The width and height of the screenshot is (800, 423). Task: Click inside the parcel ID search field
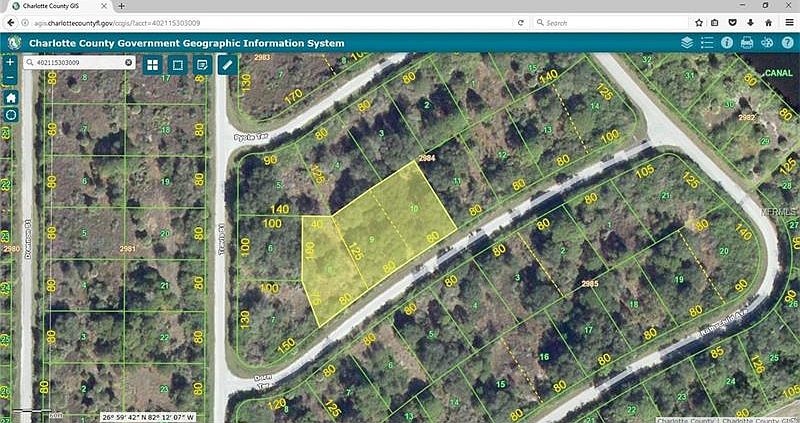pyautogui.click(x=80, y=62)
